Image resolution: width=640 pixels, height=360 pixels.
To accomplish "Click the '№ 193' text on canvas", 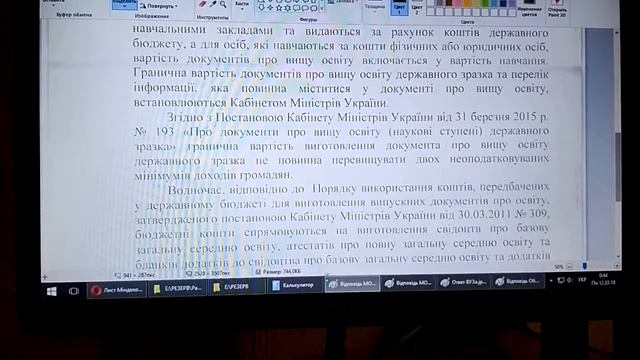I will pos(155,132).
